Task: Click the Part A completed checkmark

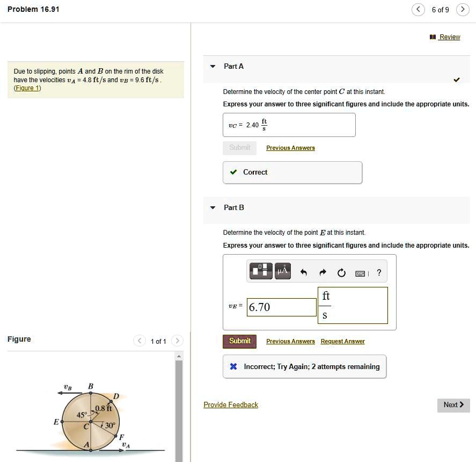Action: pos(457,80)
